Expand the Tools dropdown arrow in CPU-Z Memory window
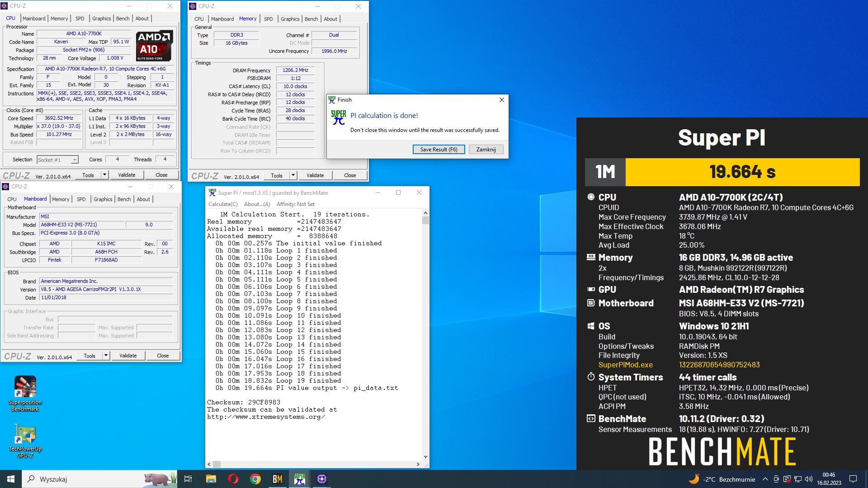 (293, 175)
